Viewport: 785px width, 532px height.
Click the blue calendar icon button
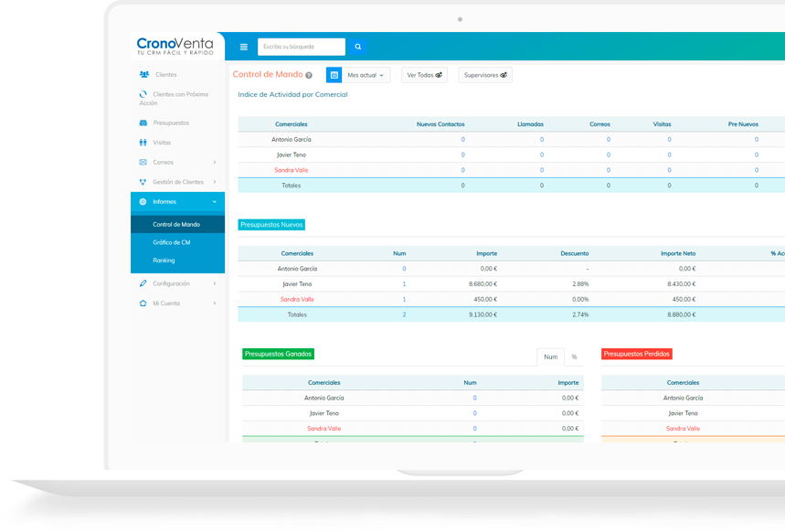[334, 75]
